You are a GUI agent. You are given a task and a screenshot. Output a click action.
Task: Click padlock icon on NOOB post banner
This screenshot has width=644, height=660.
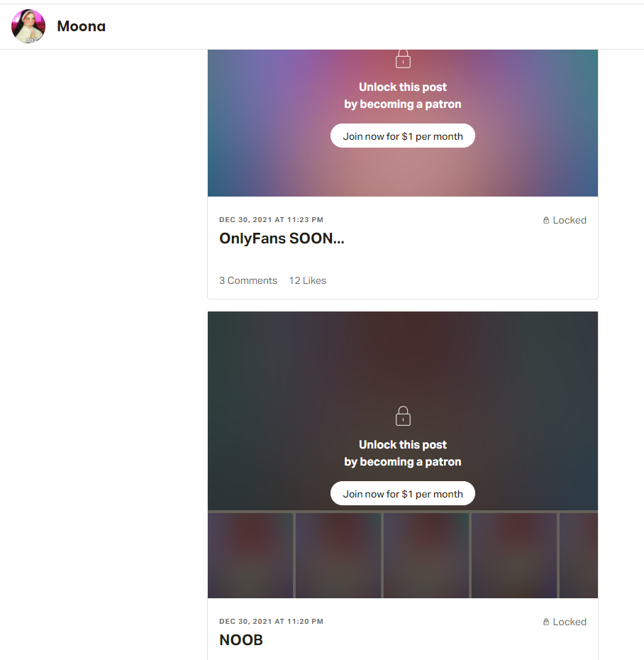click(x=403, y=416)
